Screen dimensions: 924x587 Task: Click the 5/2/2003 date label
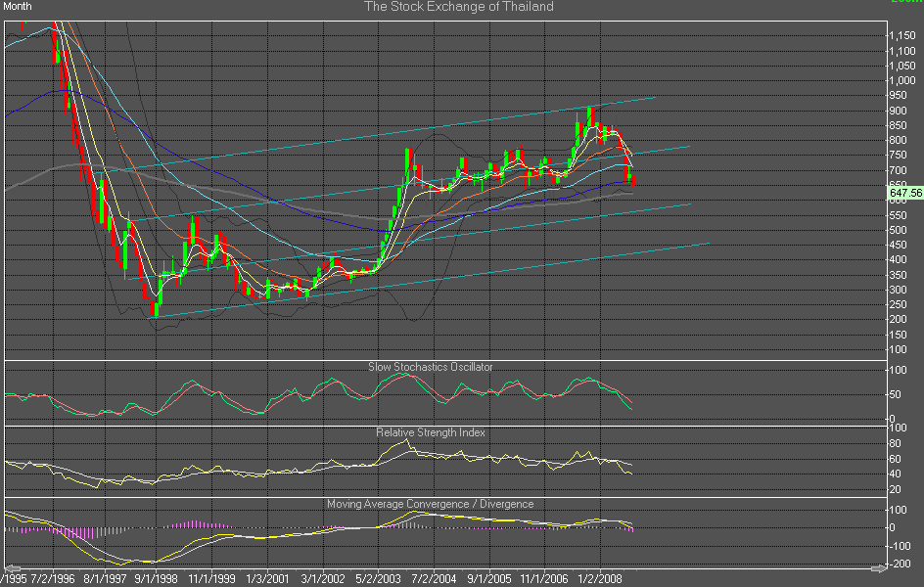coord(378,579)
